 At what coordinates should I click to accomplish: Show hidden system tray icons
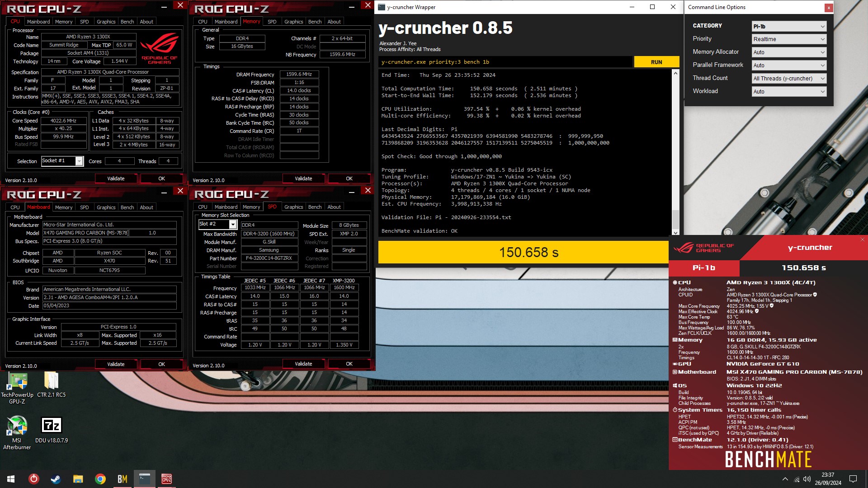[x=785, y=479]
